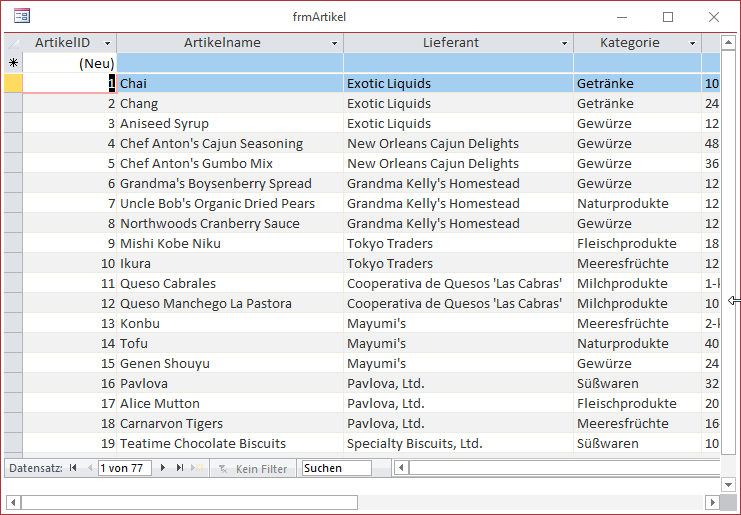
Task: Click Tokyo Traders supplier in Ikura row
Action: [458, 263]
